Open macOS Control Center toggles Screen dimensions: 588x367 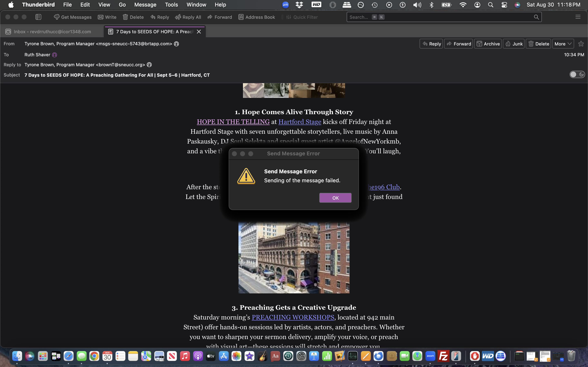click(x=504, y=5)
